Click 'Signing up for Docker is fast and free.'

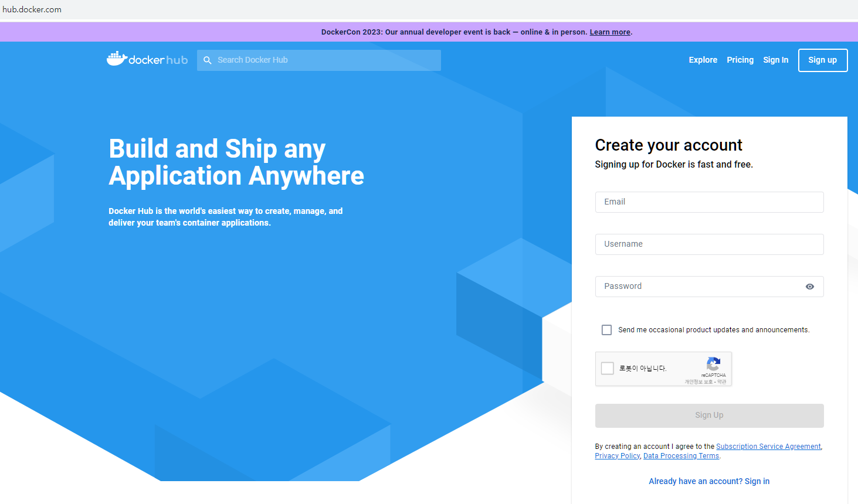(x=674, y=165)
